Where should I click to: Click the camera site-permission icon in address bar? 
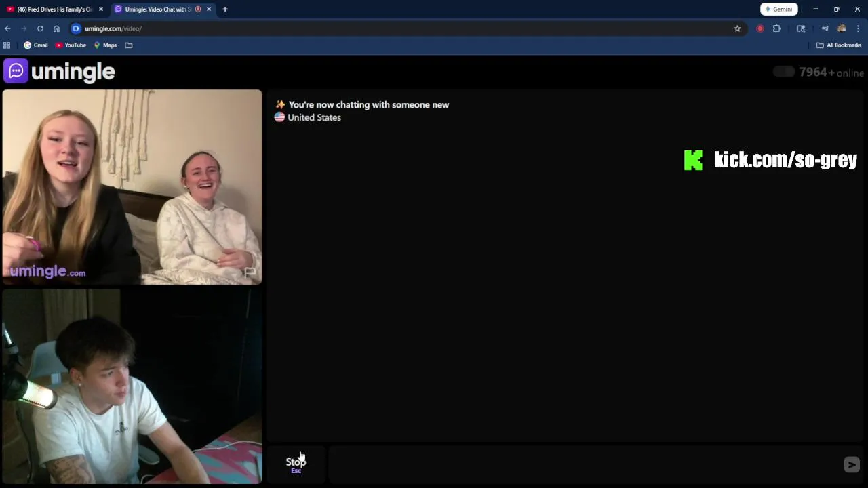pyautogui.click(x=76, y=28)
